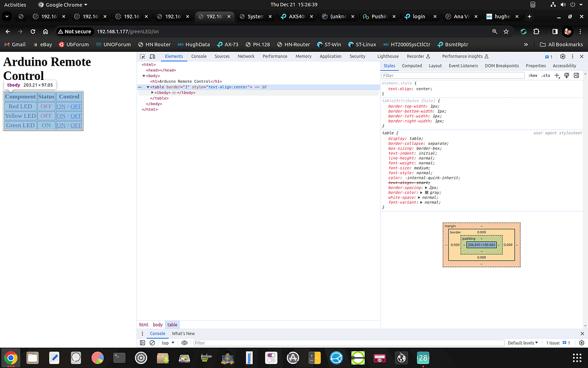Click OFF link for Green LED
The height and width of the screenshot is (368, 588).
pos(75,125)
